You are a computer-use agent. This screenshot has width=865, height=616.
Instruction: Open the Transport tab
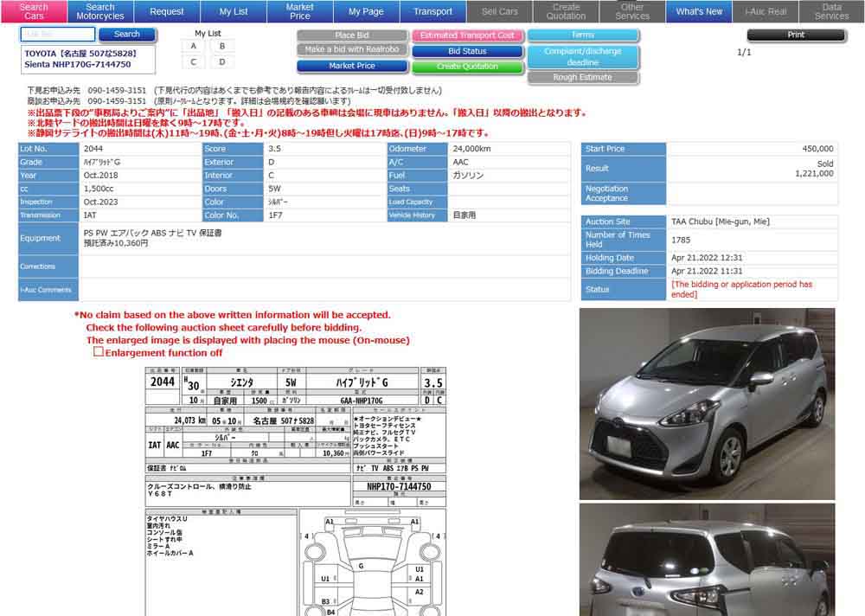[433, 11]
